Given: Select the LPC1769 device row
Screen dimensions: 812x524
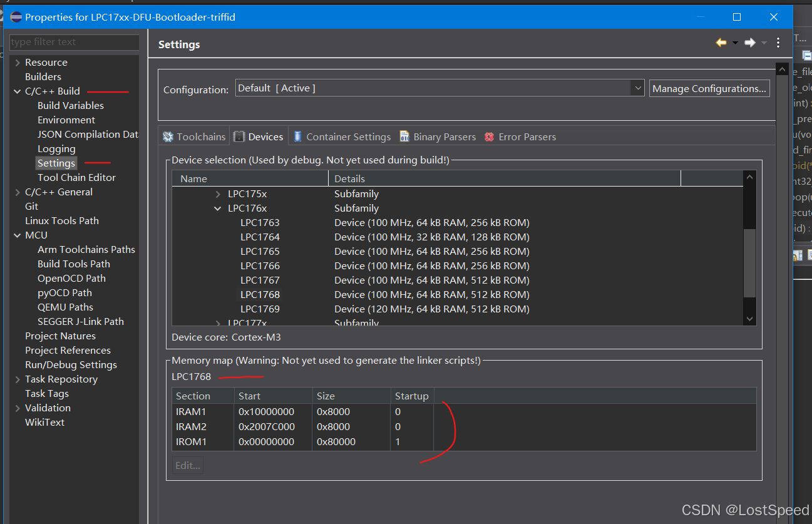Looking at the screenshot, I should (x=458, y=309).
